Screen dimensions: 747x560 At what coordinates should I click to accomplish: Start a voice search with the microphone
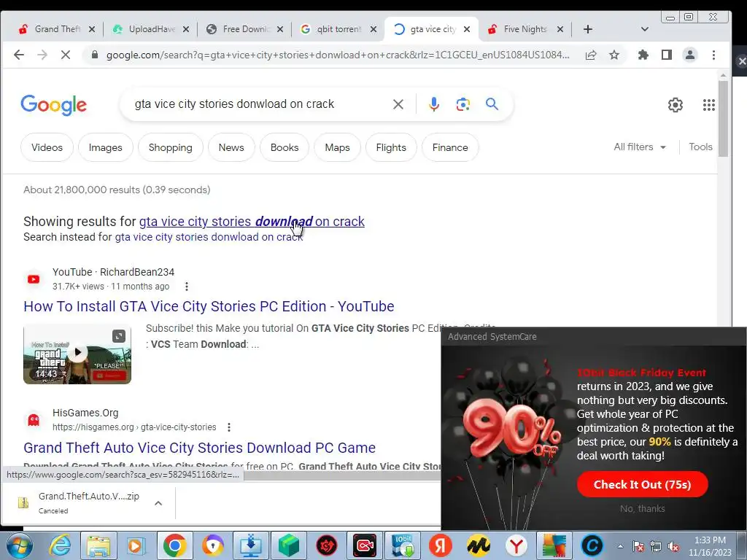(x=433, y=104)
